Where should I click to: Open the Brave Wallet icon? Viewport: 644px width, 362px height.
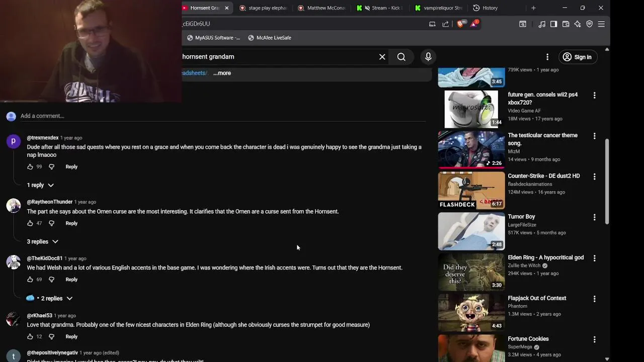click(566, 24)
